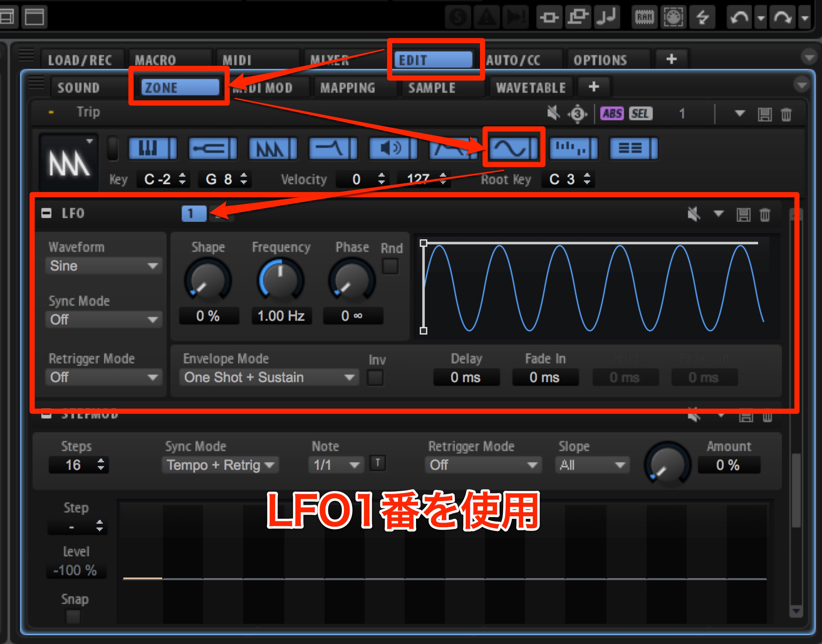The width and height of the screenshot is (822, 644).
Task: Open the LFO preset dropdown arrow
Action: (718, 214)
